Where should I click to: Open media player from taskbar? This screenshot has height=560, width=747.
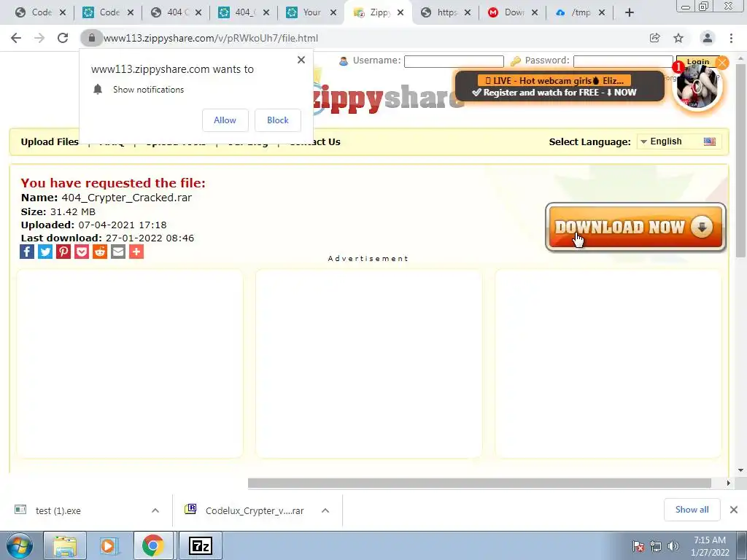[109, 545]
